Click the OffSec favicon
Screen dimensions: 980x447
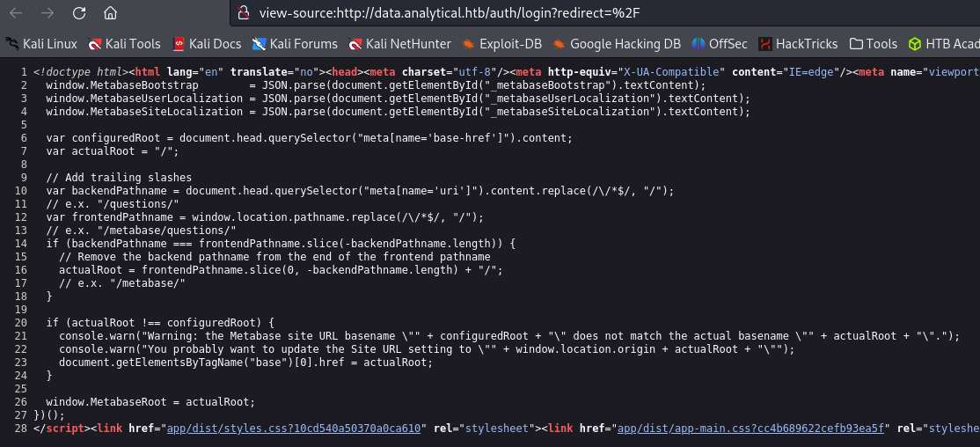pyautogui.click(x=698, y=44)
